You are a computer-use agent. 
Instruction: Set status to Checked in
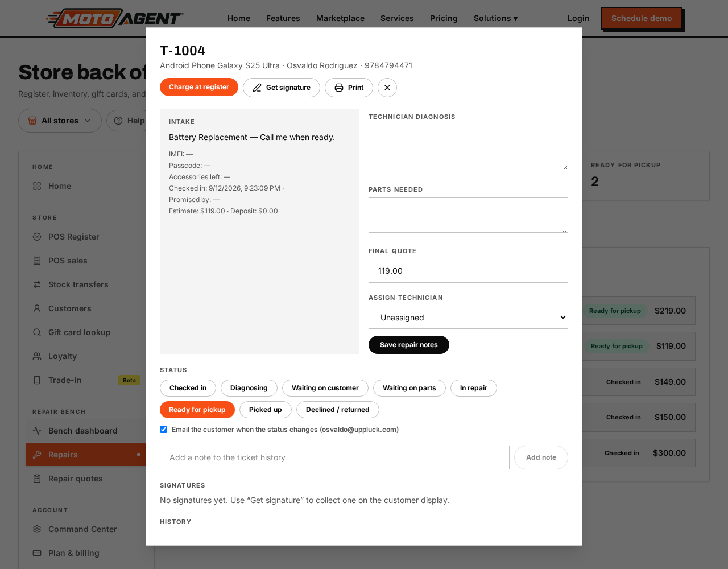click(188, 388)
